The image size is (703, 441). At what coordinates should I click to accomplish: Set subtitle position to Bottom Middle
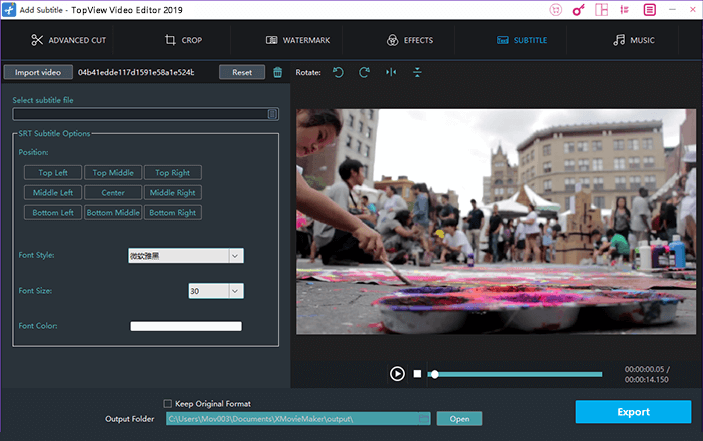coord(113,212)
